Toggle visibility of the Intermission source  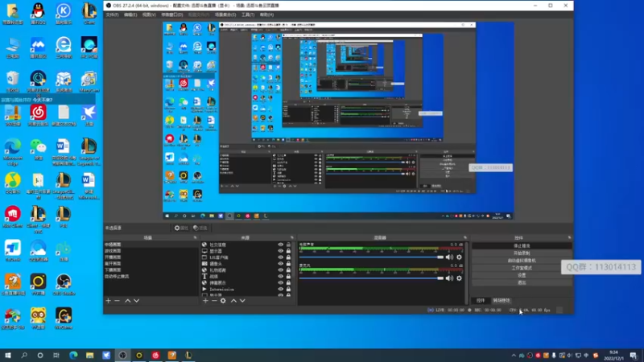coord(280,290)
